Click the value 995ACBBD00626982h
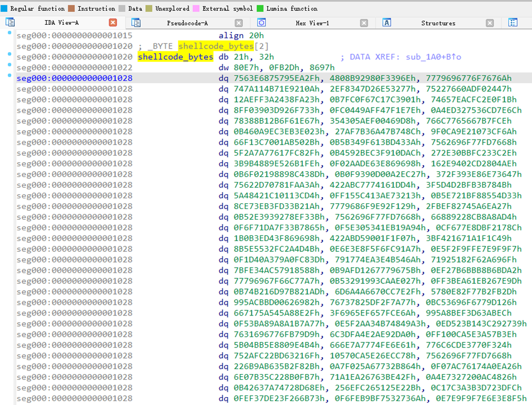The image size is (532, 405). click(276, 302)
